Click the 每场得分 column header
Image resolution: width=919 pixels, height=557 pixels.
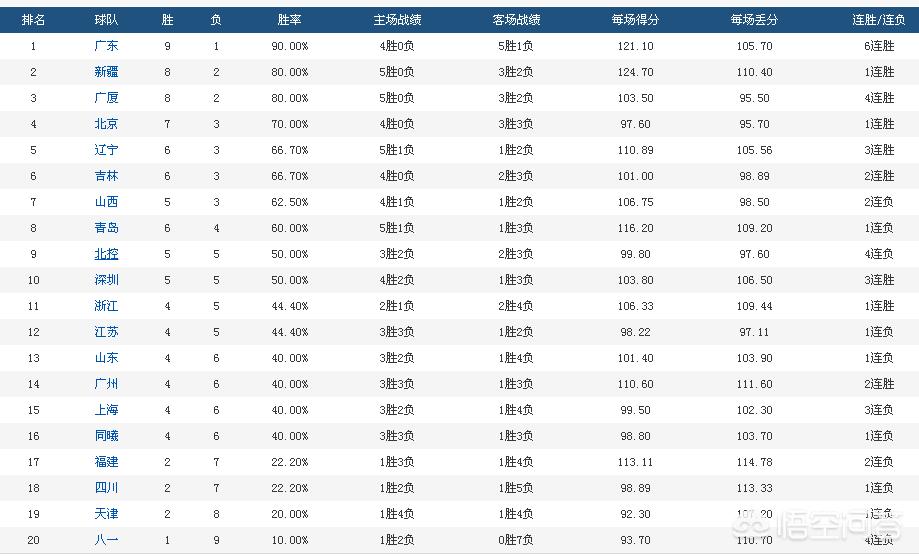635,20
